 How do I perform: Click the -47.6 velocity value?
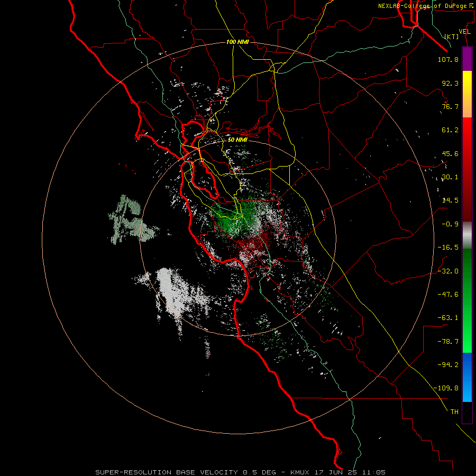tap(448, 295)
